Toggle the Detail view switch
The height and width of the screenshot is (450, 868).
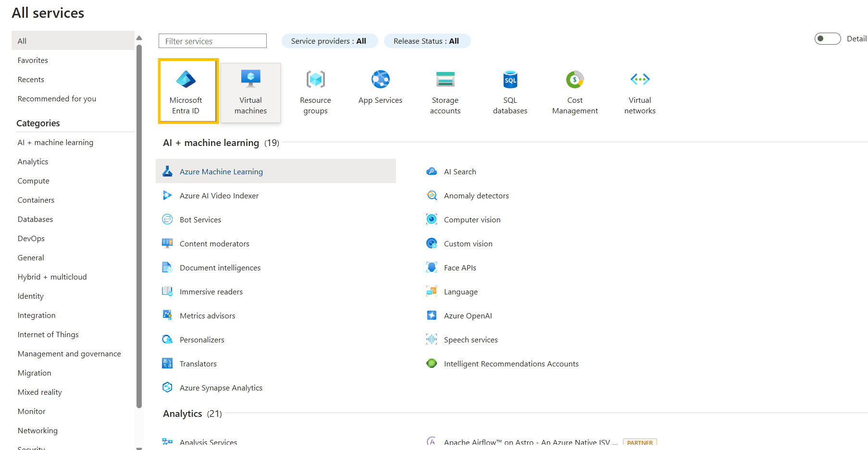828,39
